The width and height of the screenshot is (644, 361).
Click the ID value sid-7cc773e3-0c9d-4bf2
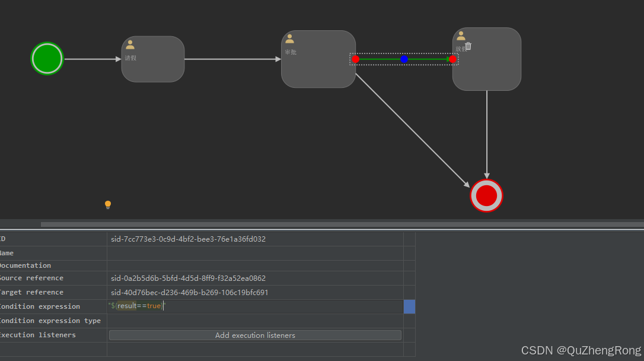188,239
